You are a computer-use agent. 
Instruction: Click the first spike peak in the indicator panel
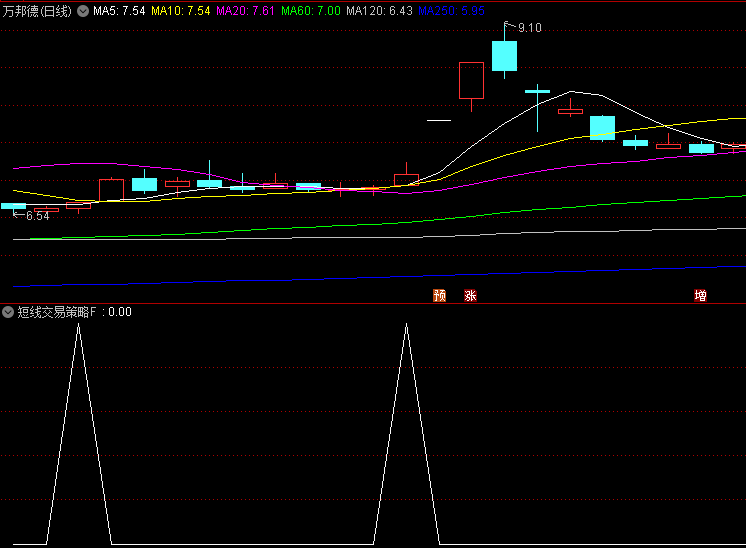(79, 326)
